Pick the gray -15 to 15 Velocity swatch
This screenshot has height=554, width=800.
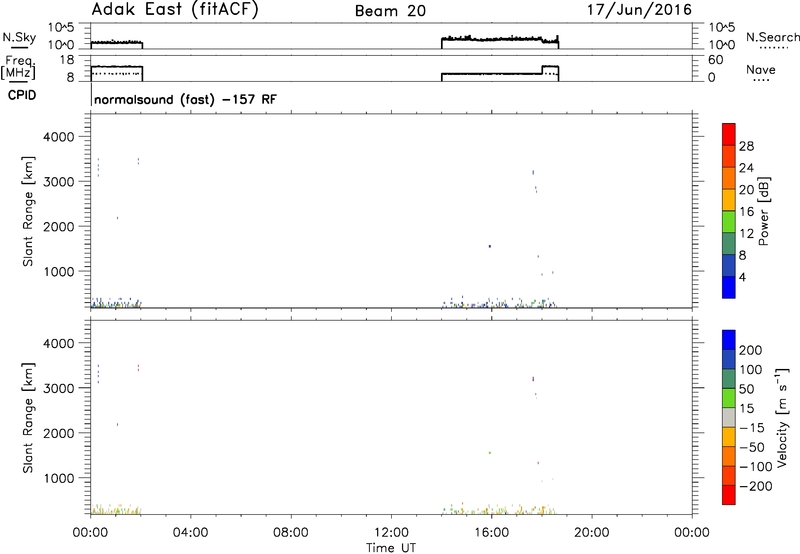pyautogui.click(x=729, y=418)
